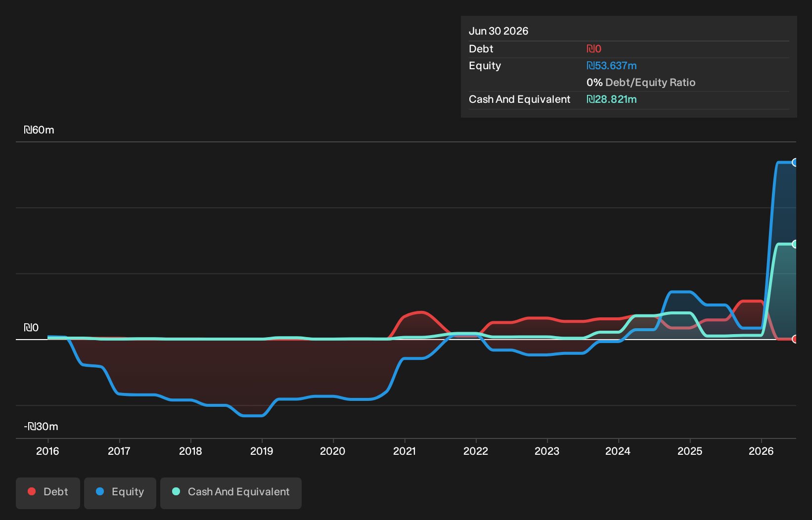This screenshot has height=520, width=812.
Task: Click the blue Equity endpoint marker
Action: [795, 162]
